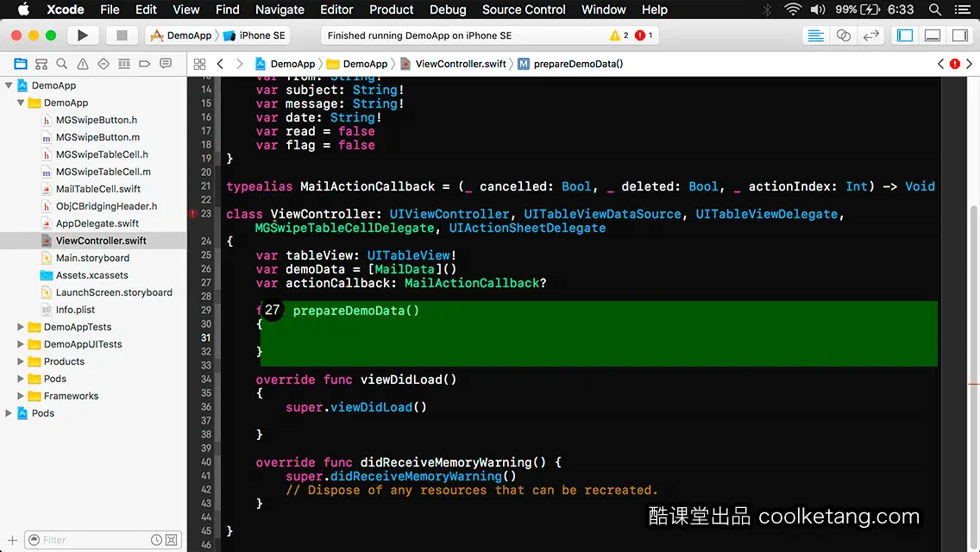Image resolution: width=980 pixels, height=552 pixels.
Task: Toggle the Utilities pane visibility
Action: 960,35
